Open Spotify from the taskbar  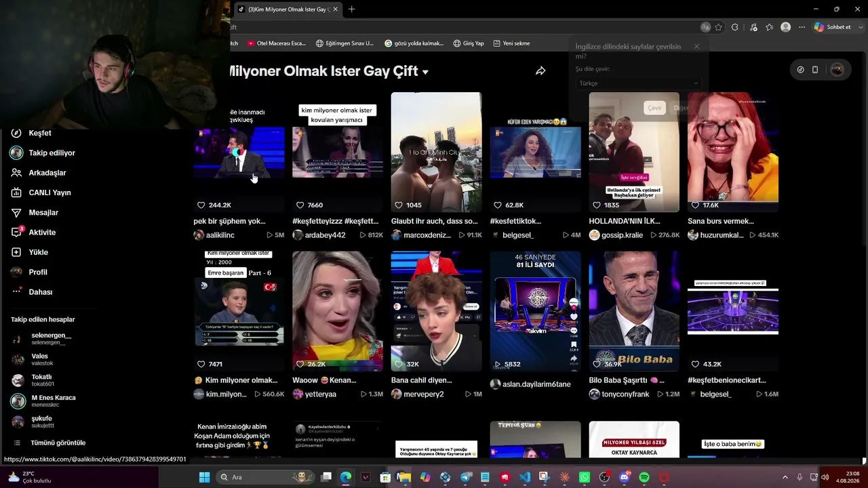tap(644, 477)
